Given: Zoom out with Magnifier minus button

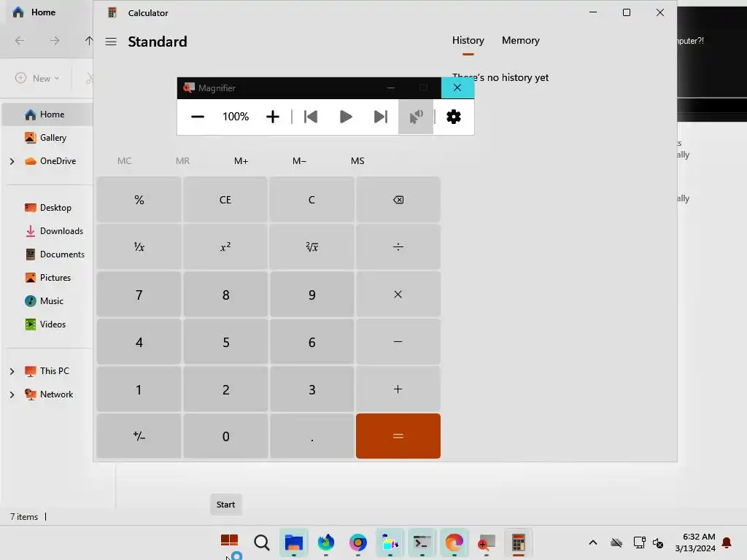Looking at the screenshot, I should pos(197,117).
